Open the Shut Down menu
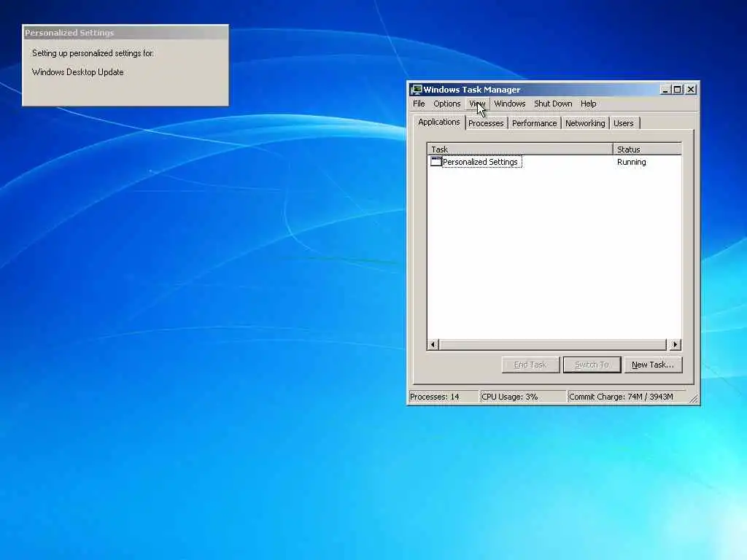The image size is (747, 560). 553,104
